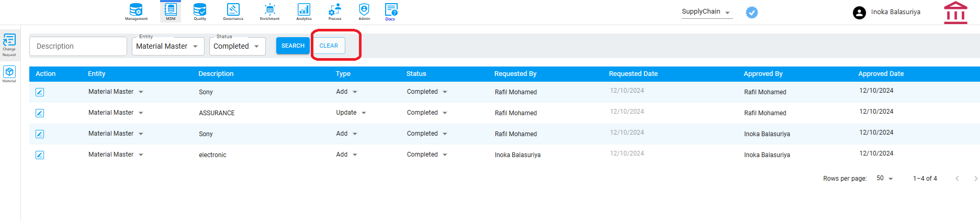Sort by Description column header
The image size is (980, 221).
(216, 74)
